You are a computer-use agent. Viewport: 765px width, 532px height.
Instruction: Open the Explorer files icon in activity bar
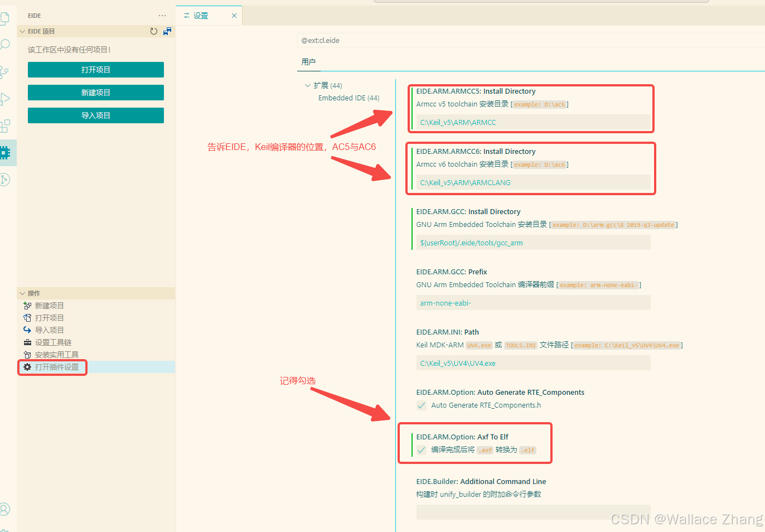4,18
